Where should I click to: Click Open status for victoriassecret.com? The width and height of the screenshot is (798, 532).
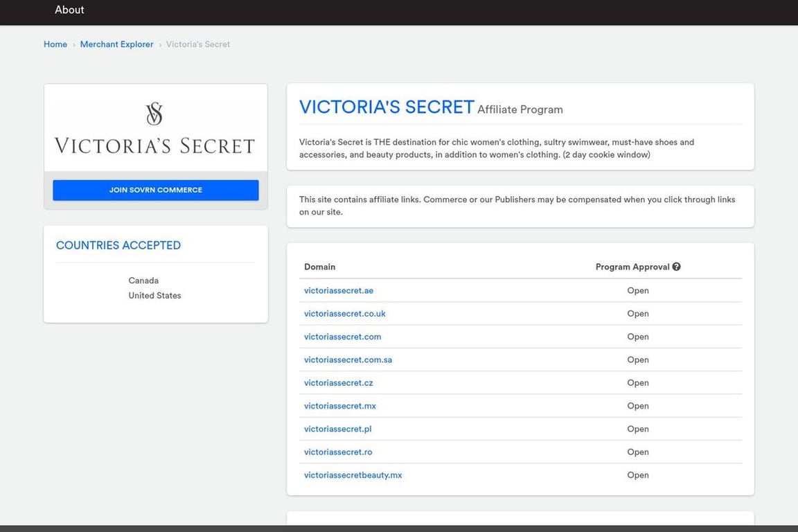638,337
